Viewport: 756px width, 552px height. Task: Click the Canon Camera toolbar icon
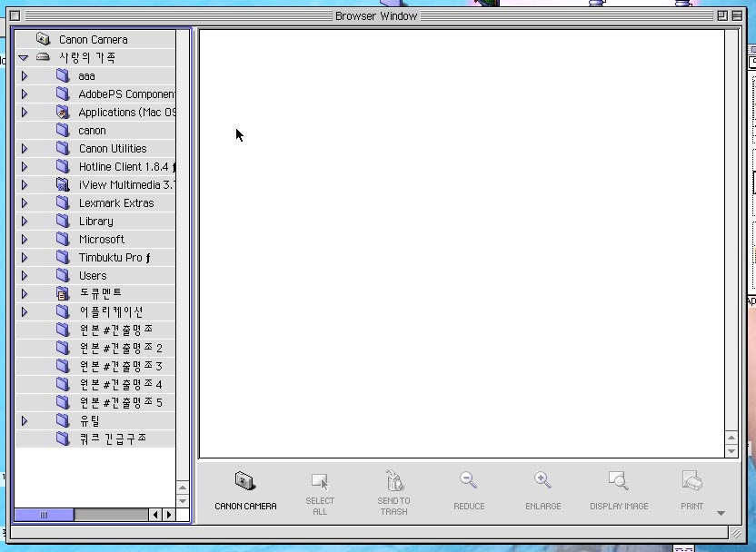[x=245, y=482]
